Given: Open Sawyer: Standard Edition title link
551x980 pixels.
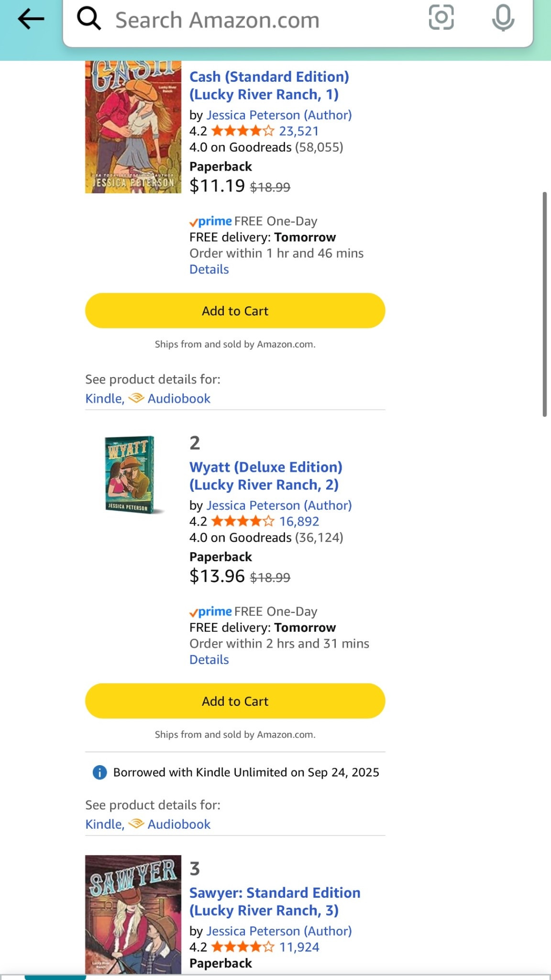Looking at the screenshot, I should (275, 902).
